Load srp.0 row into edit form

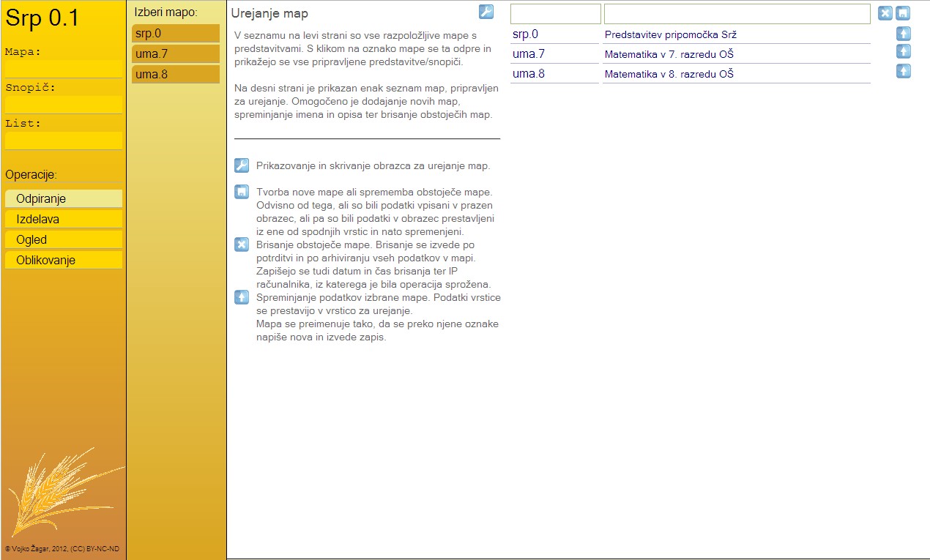904,34
